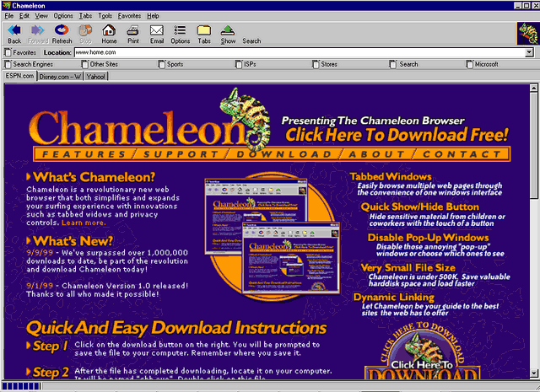The width and height of the screenshot is (540, 392).
Task: Click the round Click Here To Download badge
Action: point(422,352)
